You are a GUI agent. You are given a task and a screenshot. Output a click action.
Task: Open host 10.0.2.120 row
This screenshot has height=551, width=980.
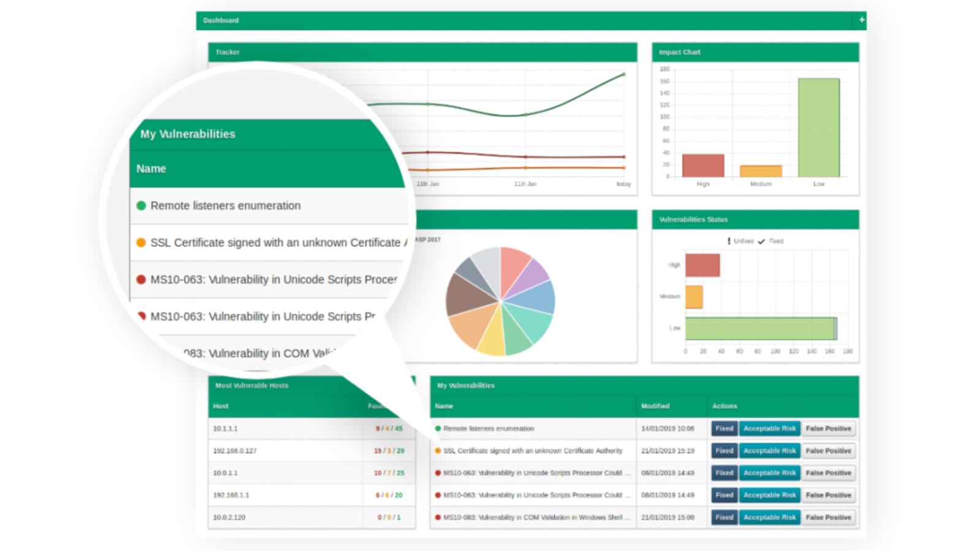[229, 517]
